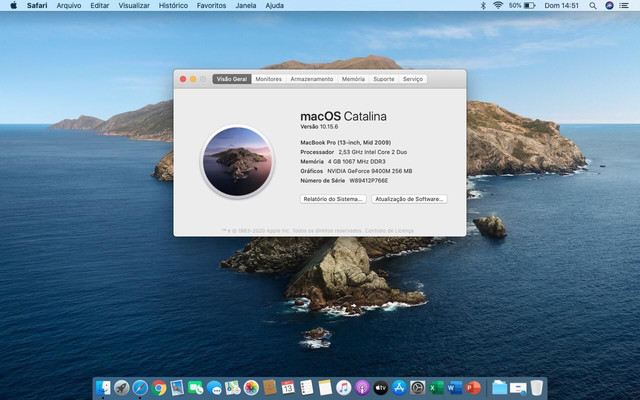Viewport: 640px width, 400px height.
Task: Open Messages from the Dock
Action: [x=214, y=387]
